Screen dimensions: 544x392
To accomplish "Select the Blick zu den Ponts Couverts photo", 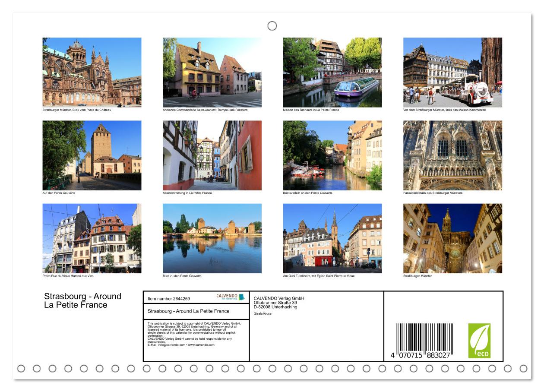I will [212, 238].
